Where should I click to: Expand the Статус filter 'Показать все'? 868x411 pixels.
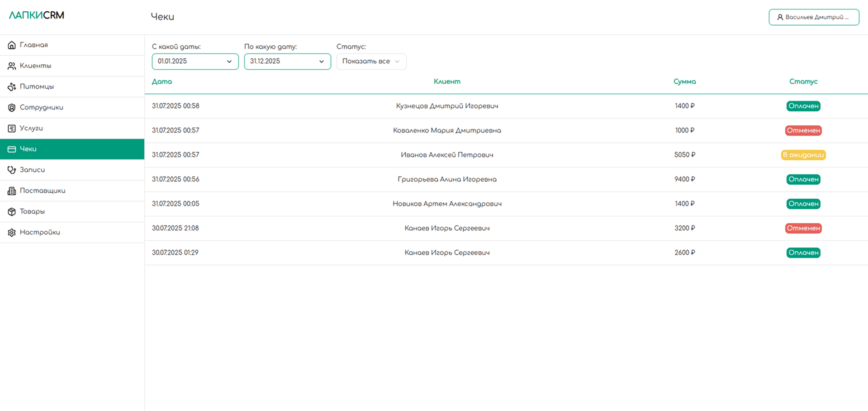pyautogui.click(x=371, y=62)
